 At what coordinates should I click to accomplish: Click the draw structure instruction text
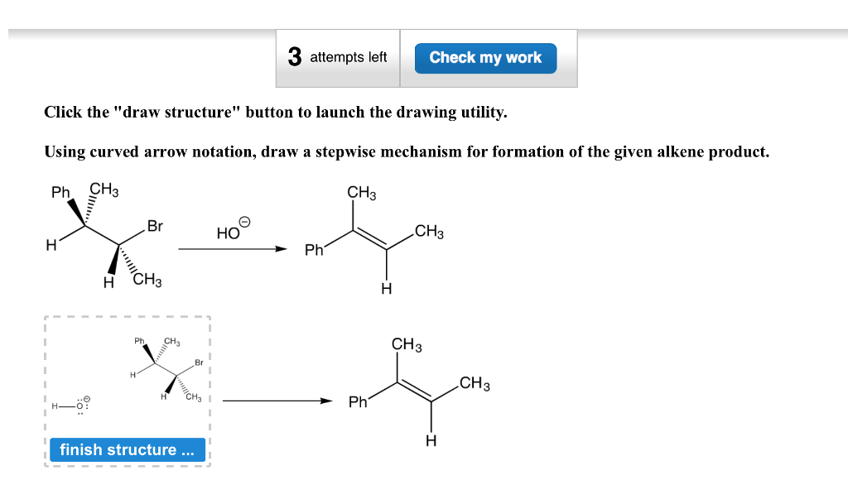276,113
